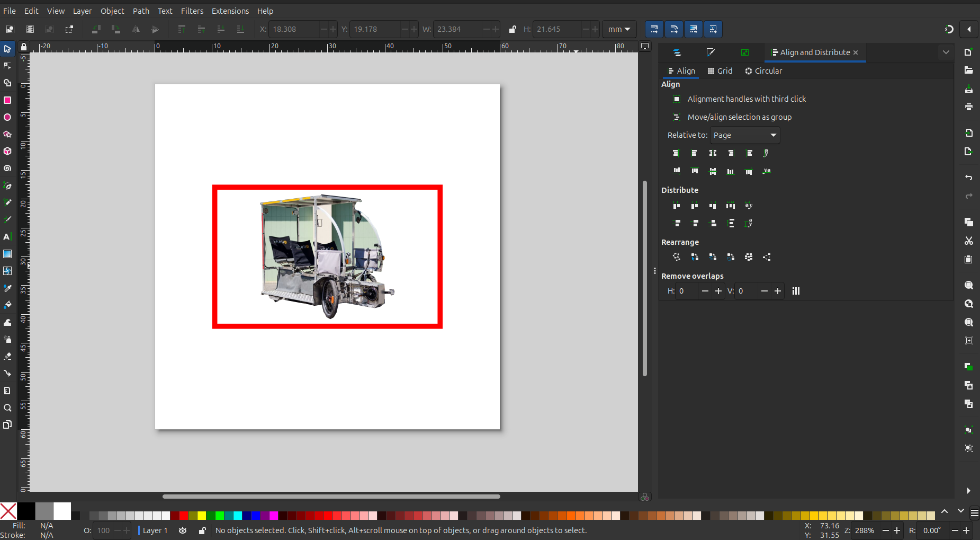The width and height of the screenshot is (980, 540).
Task: Click the horizontal canvas scrollbar
Action: pos(331,497)
